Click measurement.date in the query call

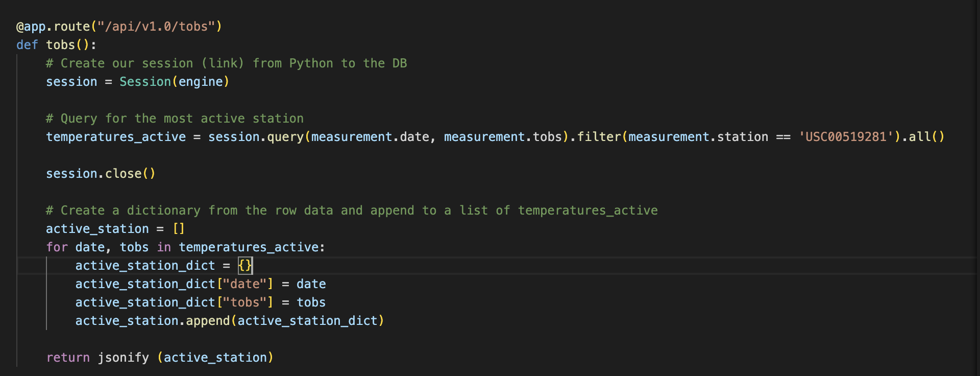[370, 137]
